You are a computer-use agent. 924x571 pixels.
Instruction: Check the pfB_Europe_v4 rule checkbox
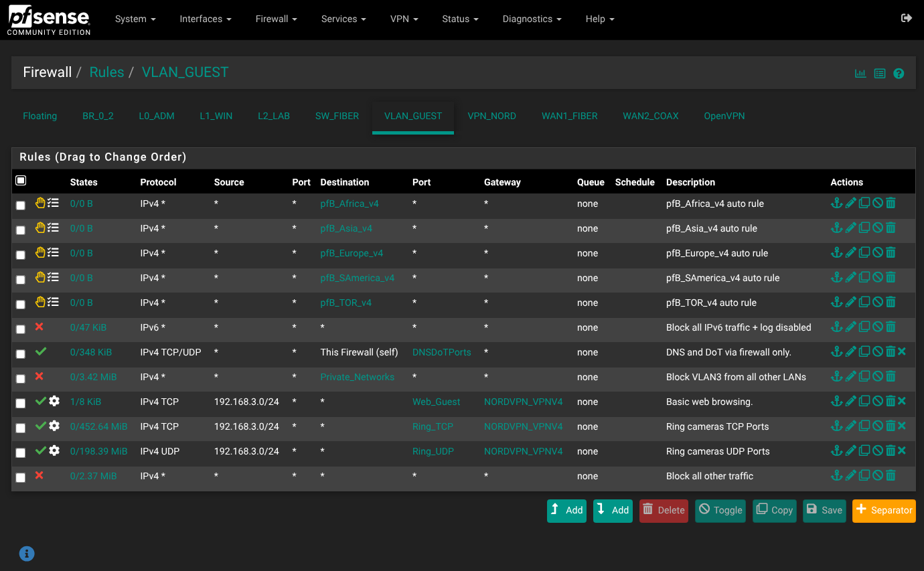(21, 255)
